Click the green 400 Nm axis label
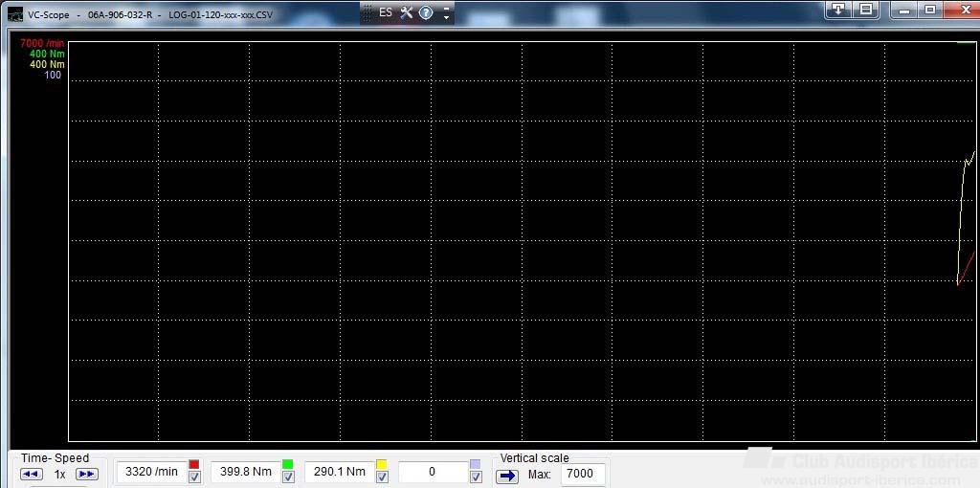 [47, 54]
